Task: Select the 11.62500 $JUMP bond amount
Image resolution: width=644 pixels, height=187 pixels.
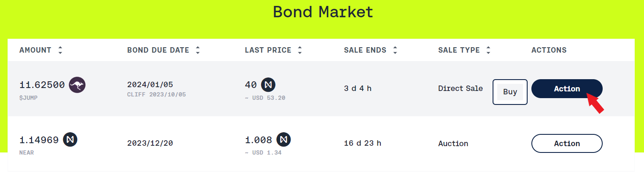Action: pyautogui.click(x=42, y=85)
